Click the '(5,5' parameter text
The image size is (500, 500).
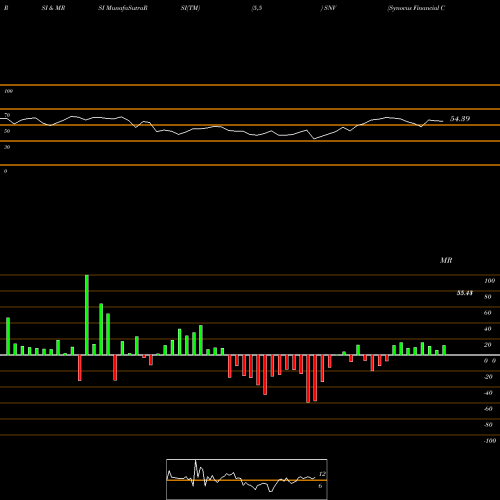click(x=257, y=8)
